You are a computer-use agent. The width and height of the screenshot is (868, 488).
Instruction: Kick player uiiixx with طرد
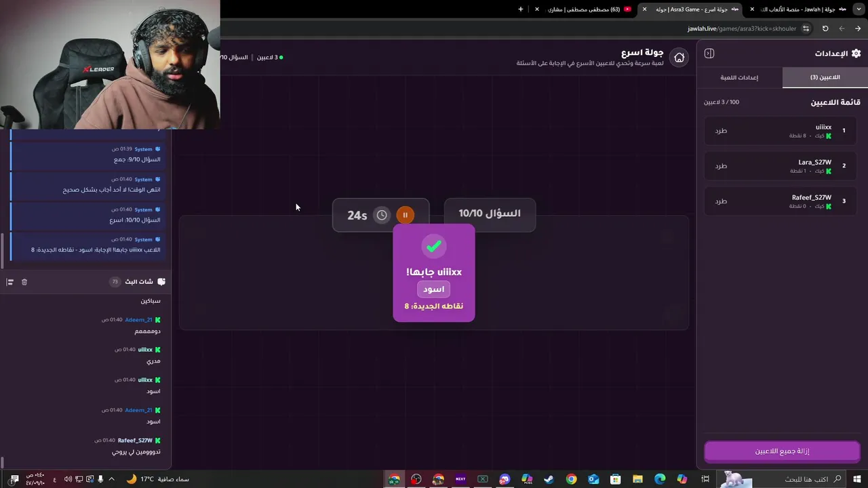[721, 131]
